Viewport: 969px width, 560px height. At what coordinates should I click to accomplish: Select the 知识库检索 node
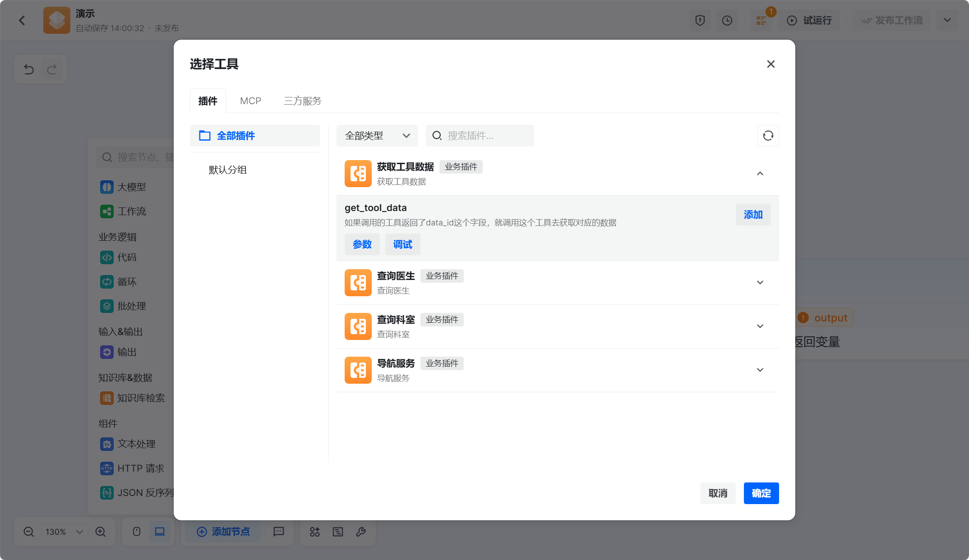pos(133,398)
